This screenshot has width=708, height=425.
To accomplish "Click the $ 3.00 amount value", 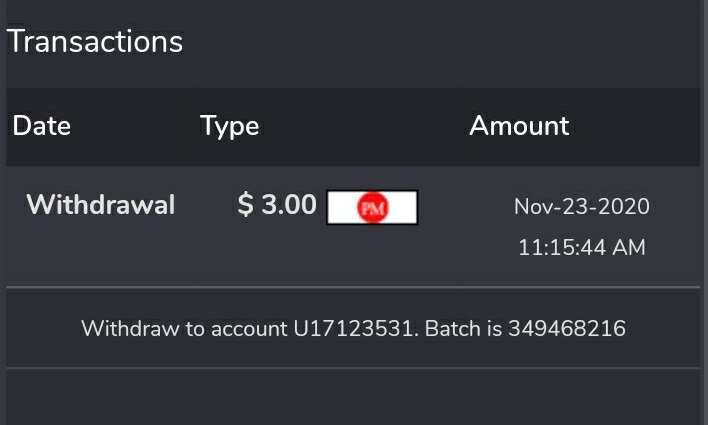I will (x=277, y=205).
